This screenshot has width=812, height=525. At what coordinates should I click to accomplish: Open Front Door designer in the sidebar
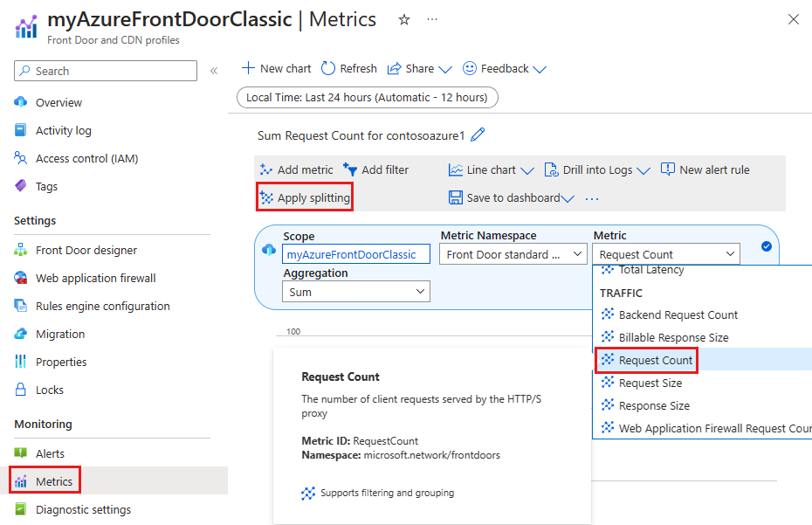(86, 251)
